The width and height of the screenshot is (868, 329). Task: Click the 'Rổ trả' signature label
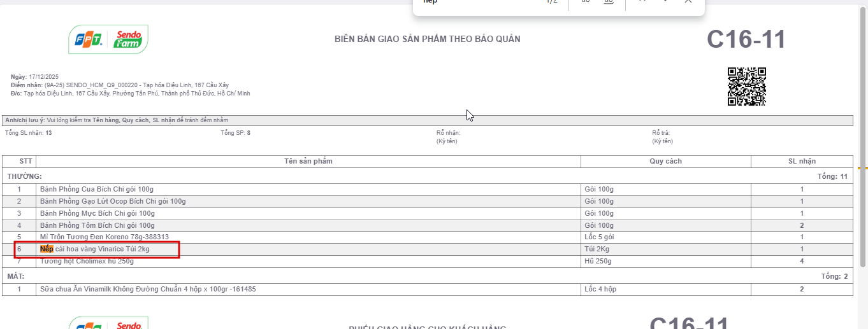[x=662, y=133]
